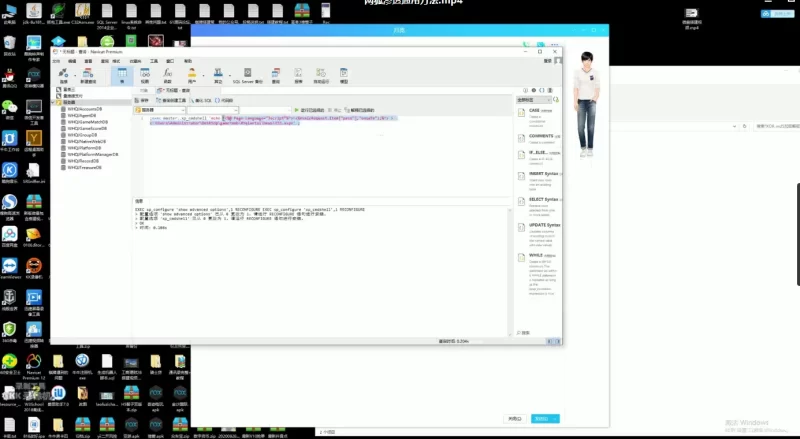
Task: Open the User management toolbar icon
Action: 192,75
